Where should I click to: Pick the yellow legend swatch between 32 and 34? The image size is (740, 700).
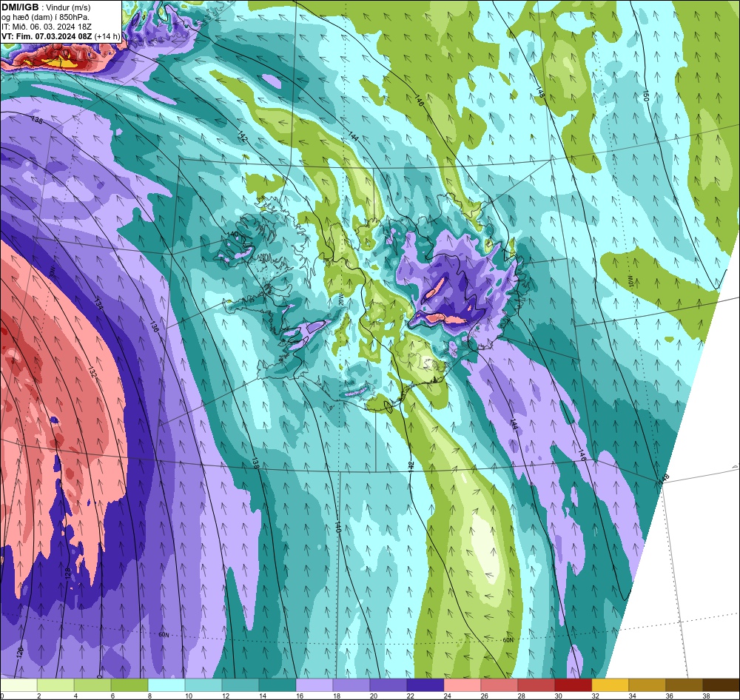tap(610, 685)
